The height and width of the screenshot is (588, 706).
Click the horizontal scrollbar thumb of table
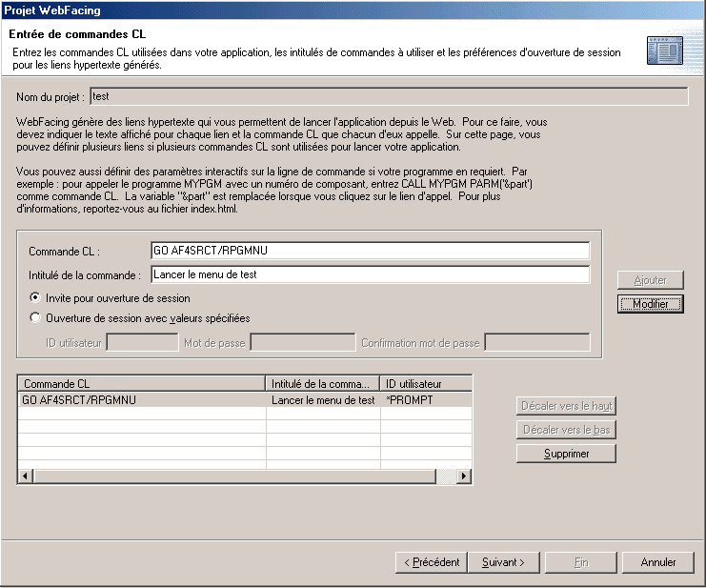coord(234,476)
